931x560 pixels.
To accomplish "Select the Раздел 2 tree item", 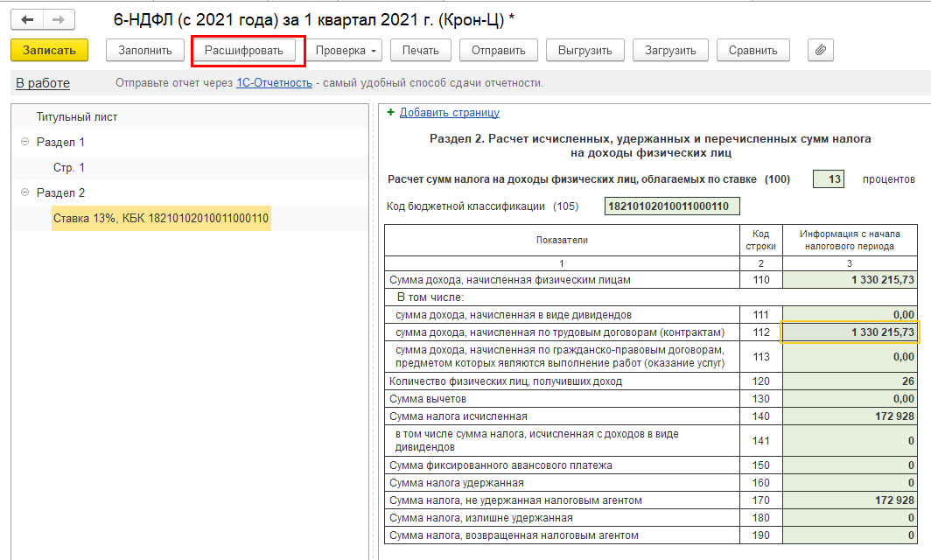I will (x=60, y=193).
